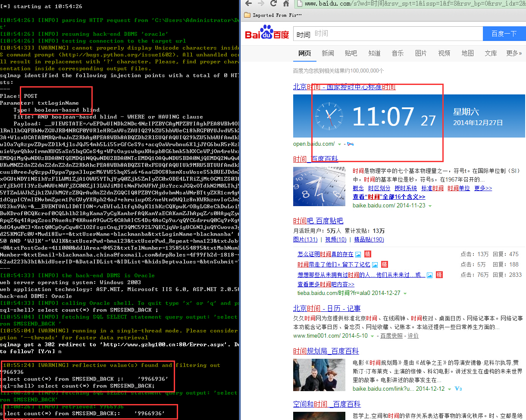Click the 精 badge beside 想想那些从未拥有过时间的人
This screenshot has height=420, width=526.
(x=439, y=275)
